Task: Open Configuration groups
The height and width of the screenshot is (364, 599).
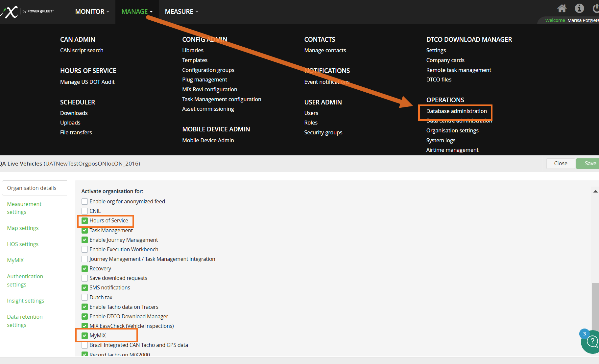Action: (208, 70)
